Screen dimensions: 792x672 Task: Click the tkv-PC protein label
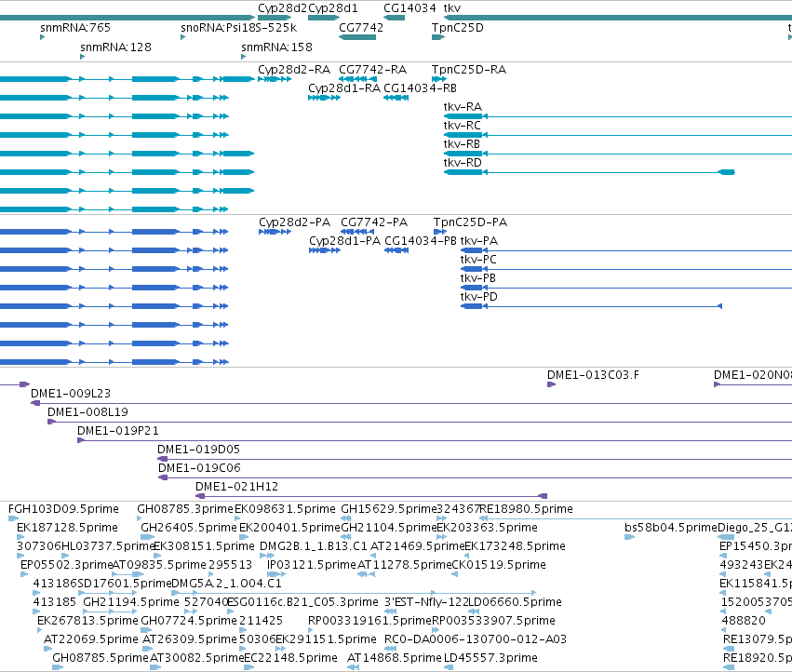tap(478, 261)
